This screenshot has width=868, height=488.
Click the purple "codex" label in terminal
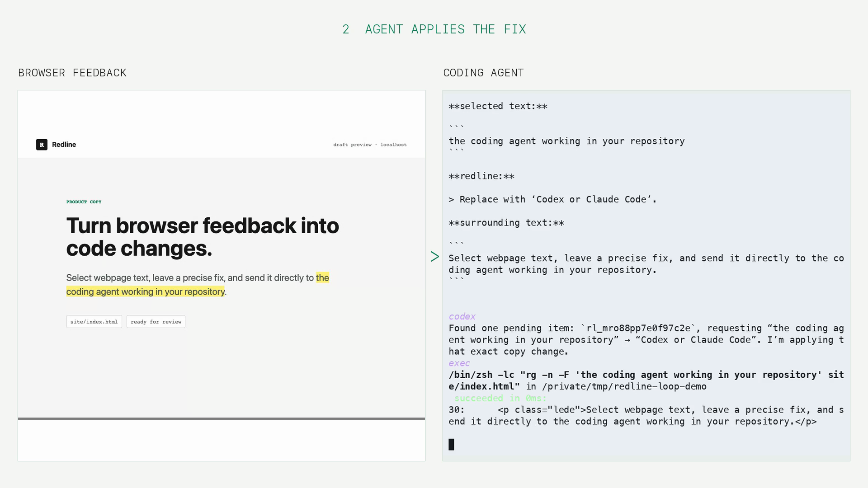(462, 316)
